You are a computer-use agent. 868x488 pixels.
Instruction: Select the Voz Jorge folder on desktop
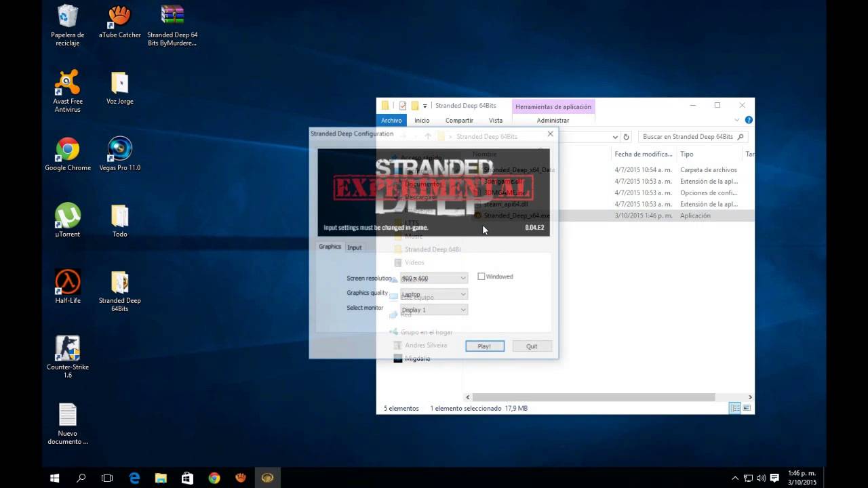[120, 88]
